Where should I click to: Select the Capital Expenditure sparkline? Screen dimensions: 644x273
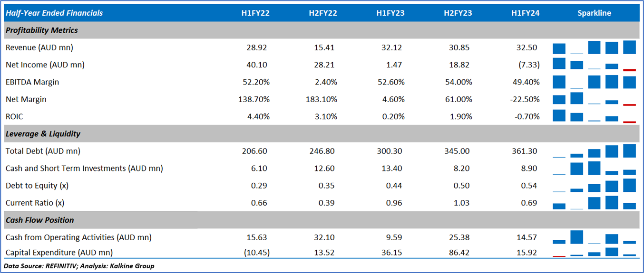click(594, 252)
